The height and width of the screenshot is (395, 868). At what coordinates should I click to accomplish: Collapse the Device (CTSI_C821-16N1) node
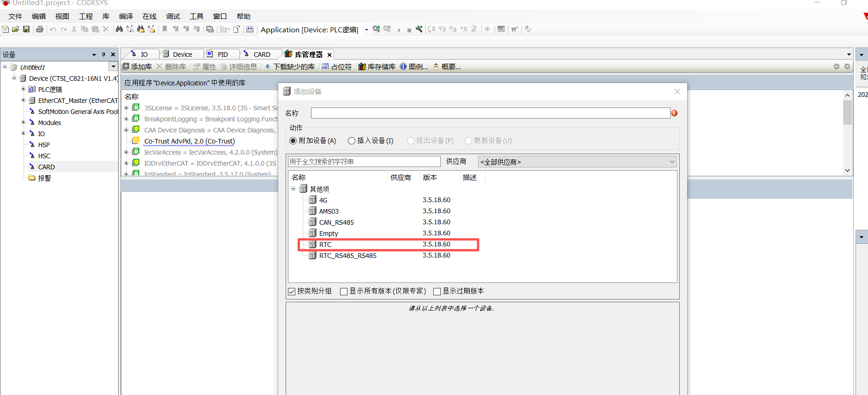pos(14,78)
